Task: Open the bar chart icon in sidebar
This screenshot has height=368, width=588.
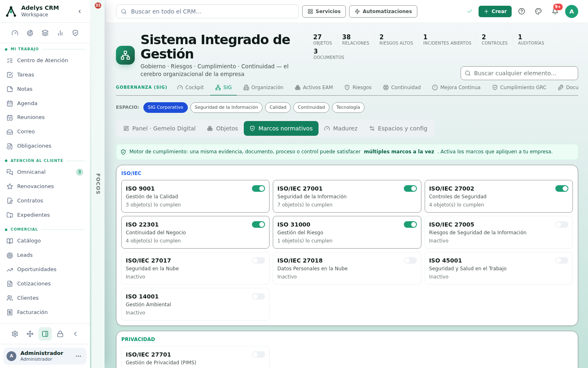Action: [60, 33]
